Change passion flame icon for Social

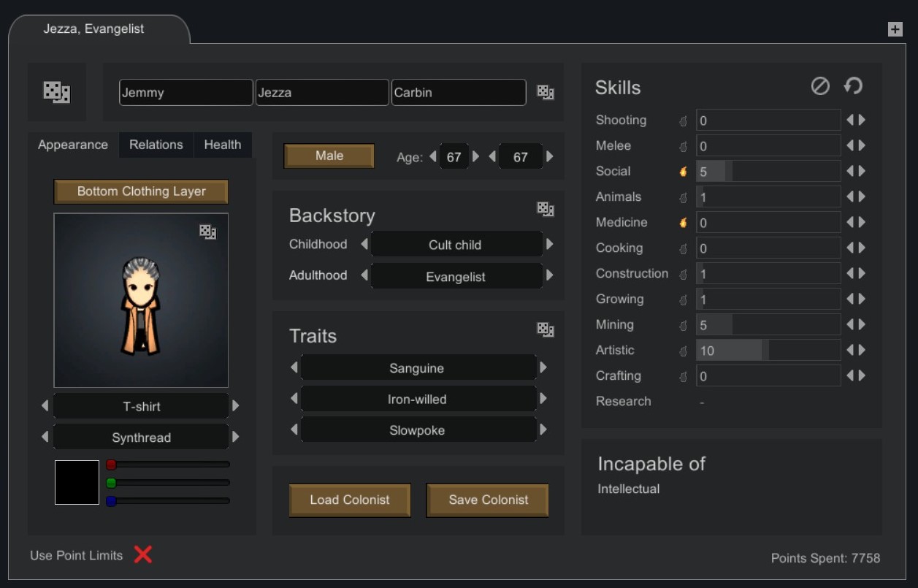coord(683,172)
